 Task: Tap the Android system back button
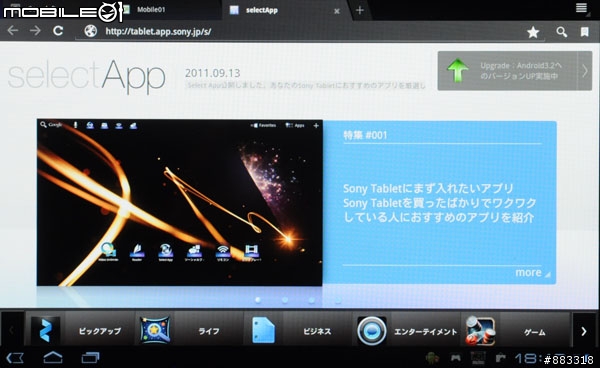point(15,358)
